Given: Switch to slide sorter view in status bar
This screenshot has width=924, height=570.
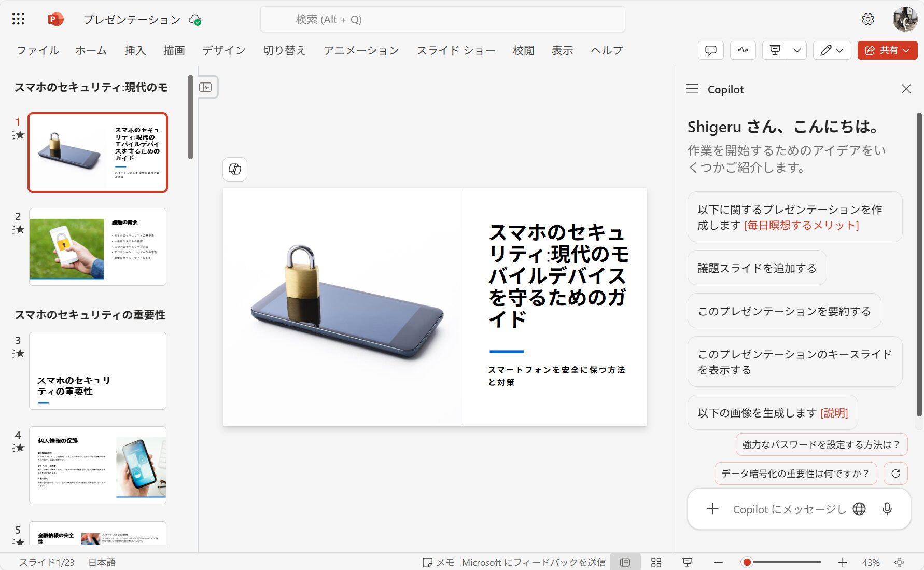Looking at the screenshot, I should click(656, 562).
